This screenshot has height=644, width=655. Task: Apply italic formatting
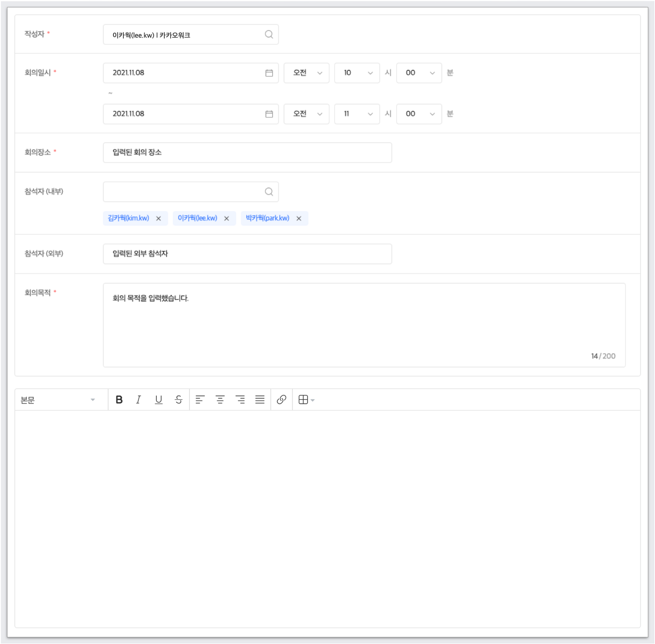[x=139, y=400]
